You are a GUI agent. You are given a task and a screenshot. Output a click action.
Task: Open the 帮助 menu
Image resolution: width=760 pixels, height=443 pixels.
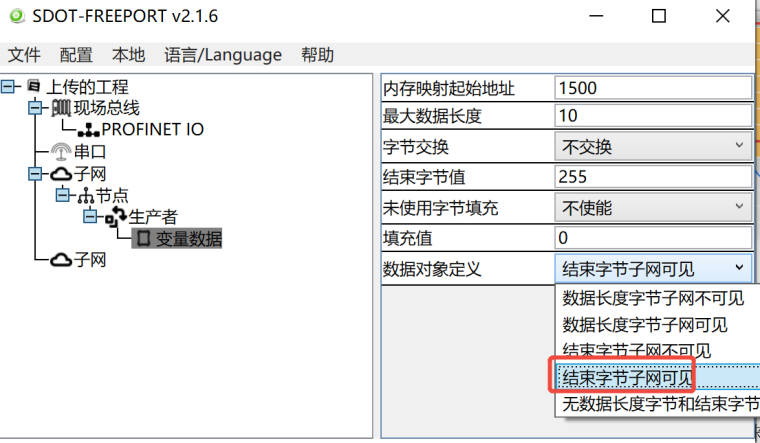click(317, 55)
